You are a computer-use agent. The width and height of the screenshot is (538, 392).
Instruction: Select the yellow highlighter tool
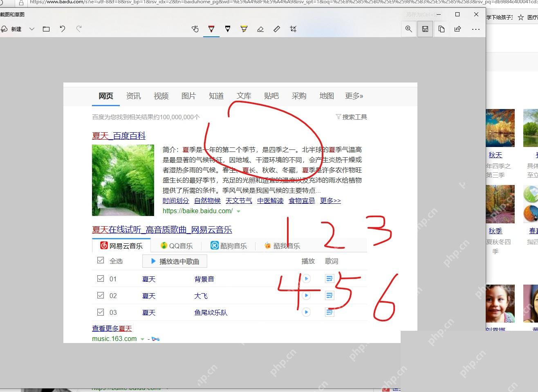click(x=244, y=29)
